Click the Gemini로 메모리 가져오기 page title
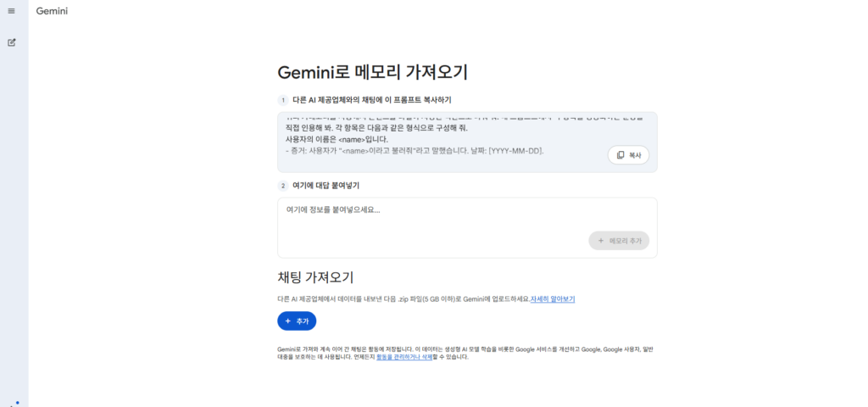The height and width of the screenshot is (407, 868). tap(372, 72)
